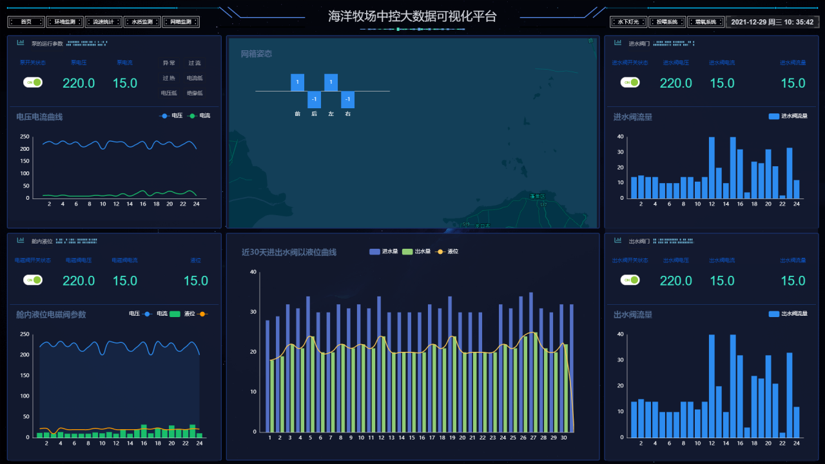Toggle the 电流 series in voltage-current legend

click(x=194, y=116)
